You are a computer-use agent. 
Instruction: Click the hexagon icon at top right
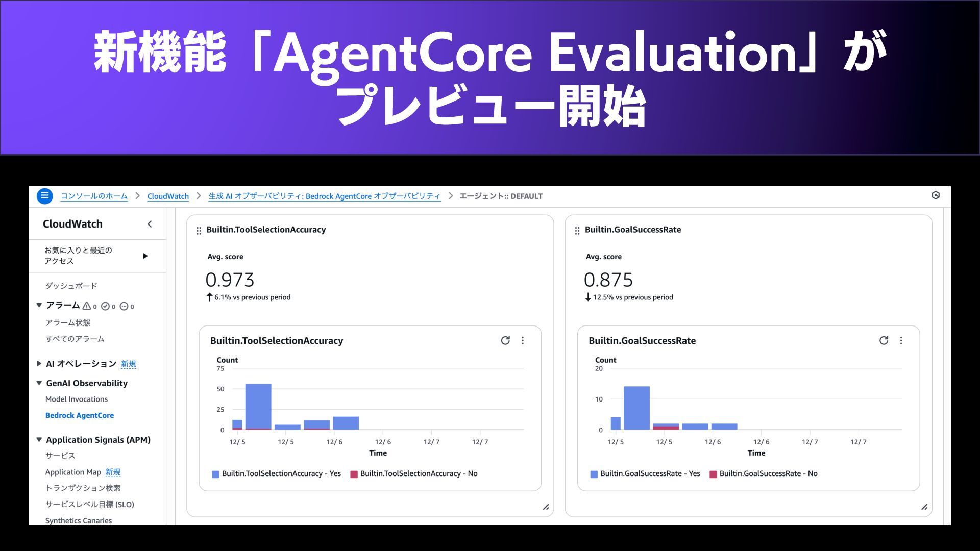(x=935, y=195)
